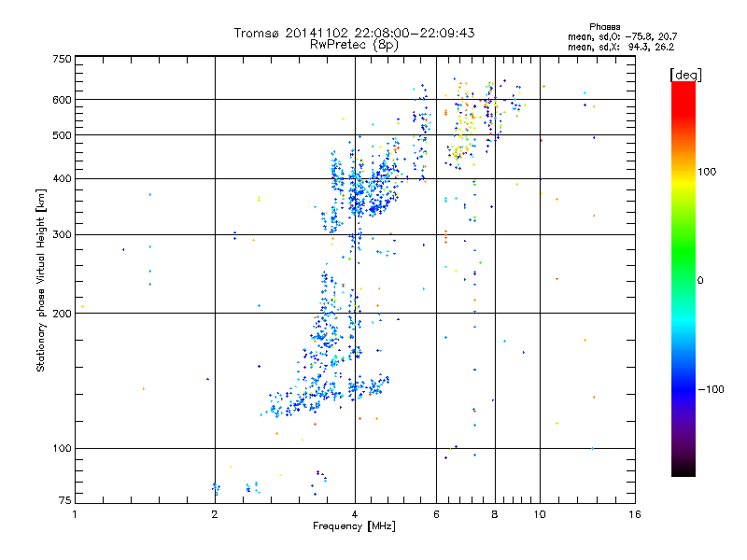Click the '[deg]' colorbar unit label
Viewport: 747px width, 560px height.
(x=685, y=75)
